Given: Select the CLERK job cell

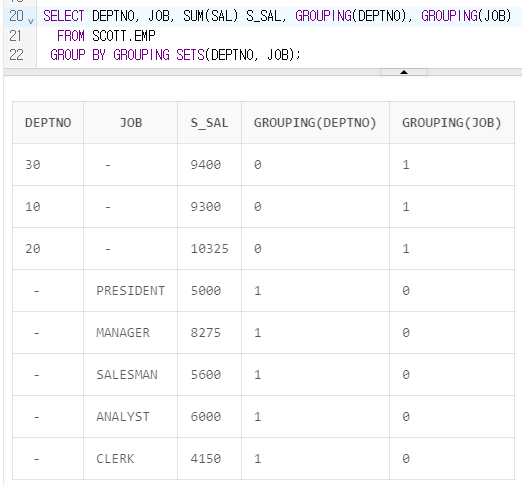Looking at the screenshot, I should 131,459.
